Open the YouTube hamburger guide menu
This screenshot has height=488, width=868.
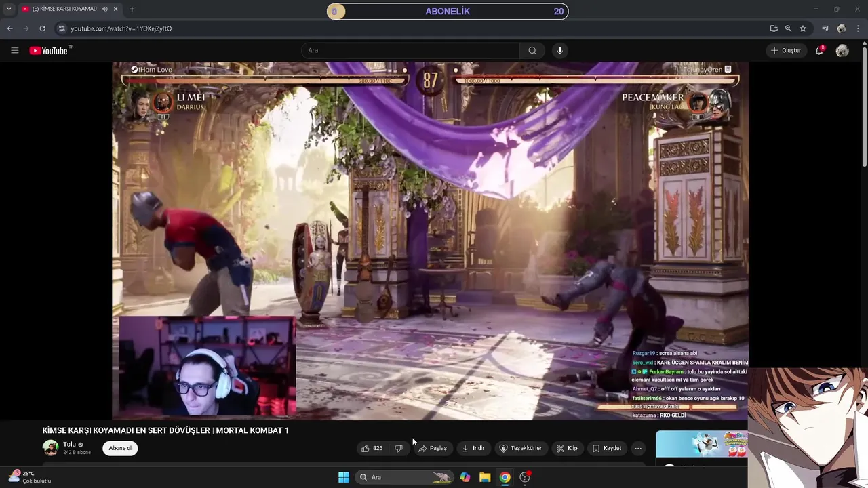pos(15,50)
